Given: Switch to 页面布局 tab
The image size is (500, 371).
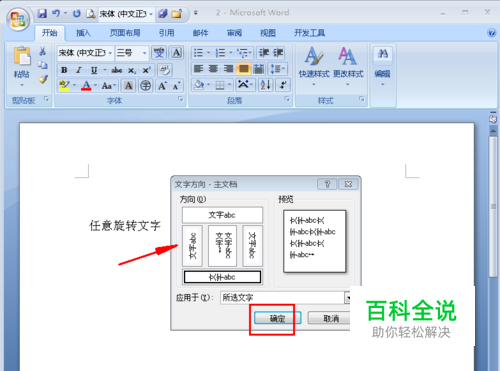Looking at the screenshot, I should [x=125, y=33].
